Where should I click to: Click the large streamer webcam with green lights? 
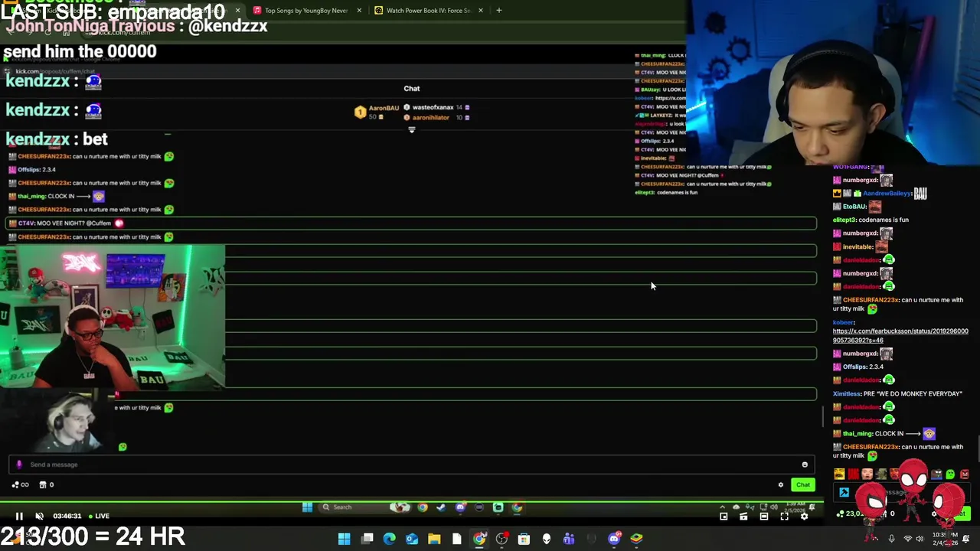(x=113, y=317)
